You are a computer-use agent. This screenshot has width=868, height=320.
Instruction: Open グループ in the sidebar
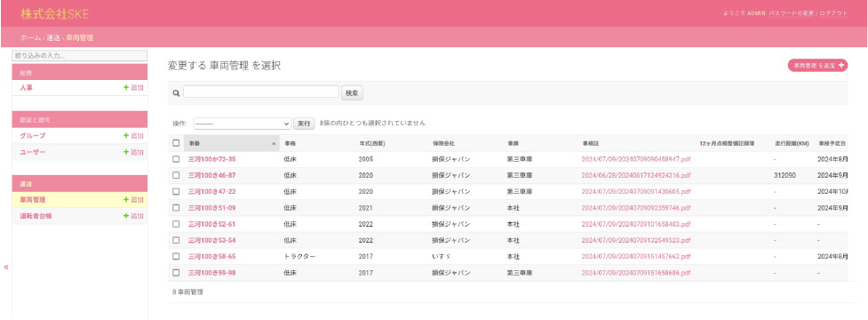(x=32, y=136)
